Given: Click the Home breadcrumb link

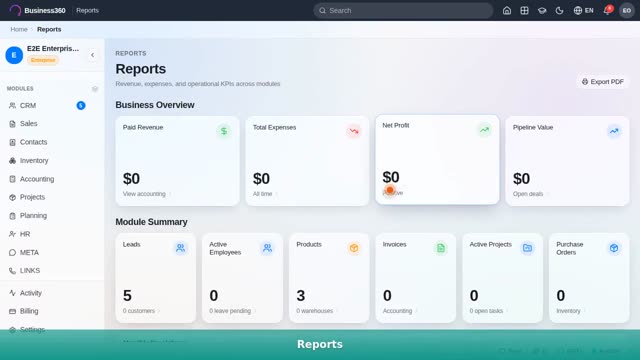Looking at the screenshot, I should pos(19,29).
